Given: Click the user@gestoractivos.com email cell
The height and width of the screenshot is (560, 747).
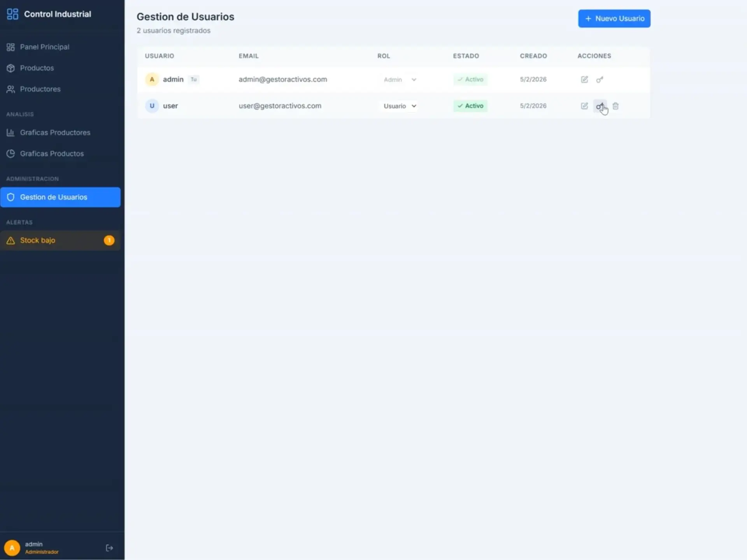Looking at the screenshot, I should (280, 106).
